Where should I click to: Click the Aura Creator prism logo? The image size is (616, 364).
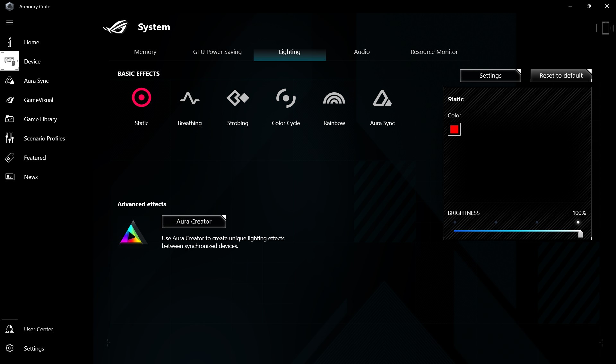133,233
